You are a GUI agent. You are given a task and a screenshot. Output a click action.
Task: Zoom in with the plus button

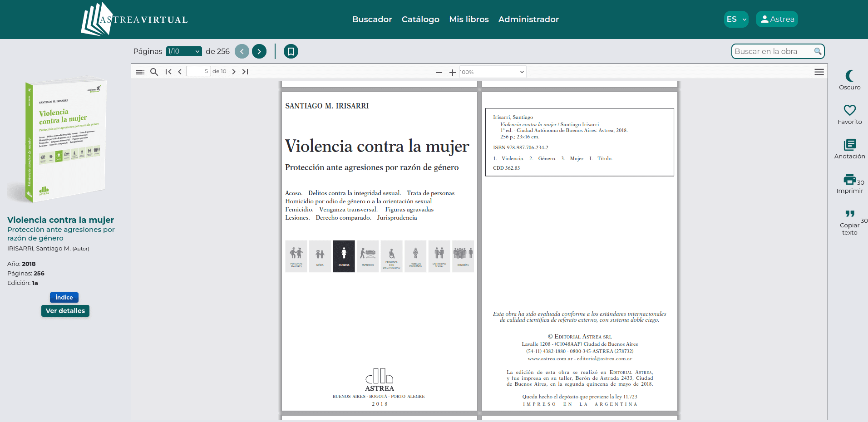pyautogui.click(x=453, y=72)
